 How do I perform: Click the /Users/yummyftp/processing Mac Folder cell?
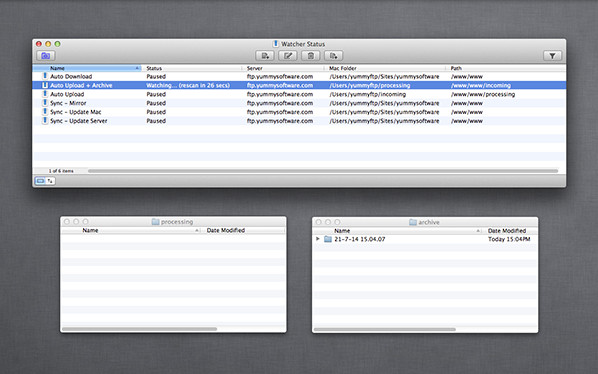point(370,85)
